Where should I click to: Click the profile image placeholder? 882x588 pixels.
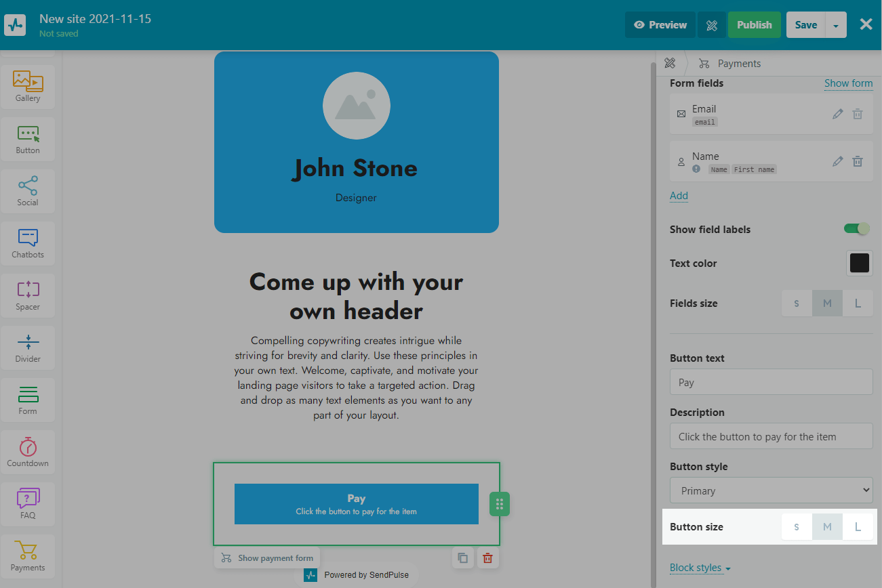click(357, 106)
